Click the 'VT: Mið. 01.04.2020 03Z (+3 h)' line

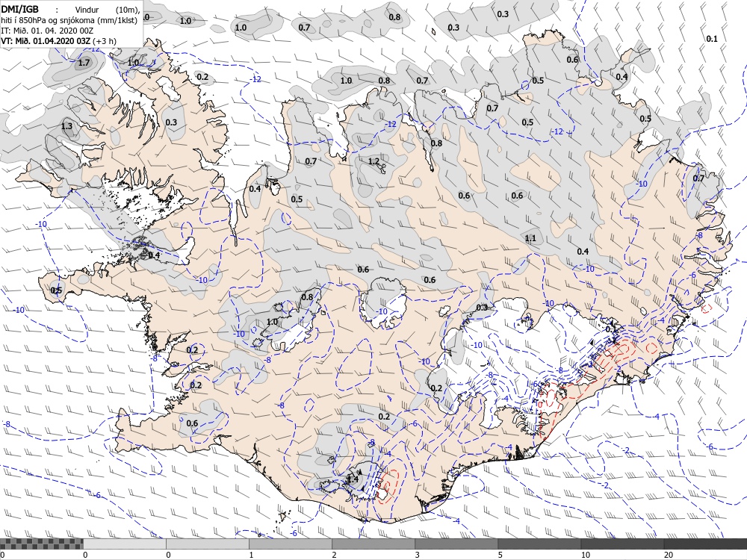click(58, 40)
